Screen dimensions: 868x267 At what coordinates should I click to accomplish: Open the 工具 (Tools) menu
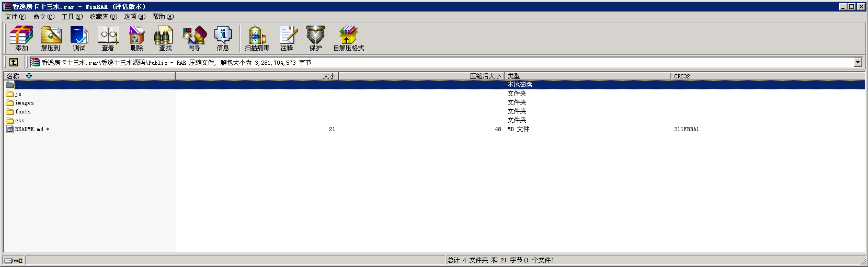(x=72, y=17)
